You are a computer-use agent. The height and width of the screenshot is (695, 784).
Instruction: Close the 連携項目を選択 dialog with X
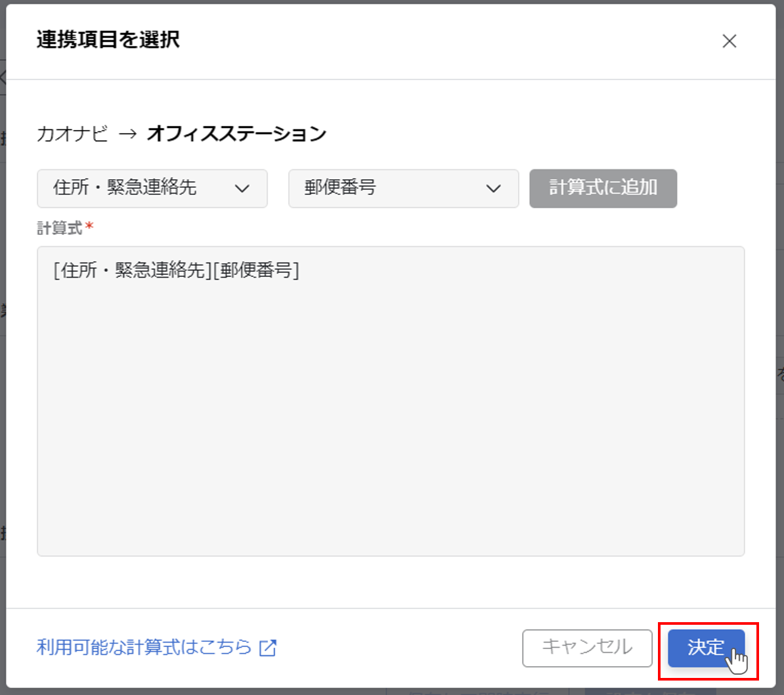pos(729,41)
